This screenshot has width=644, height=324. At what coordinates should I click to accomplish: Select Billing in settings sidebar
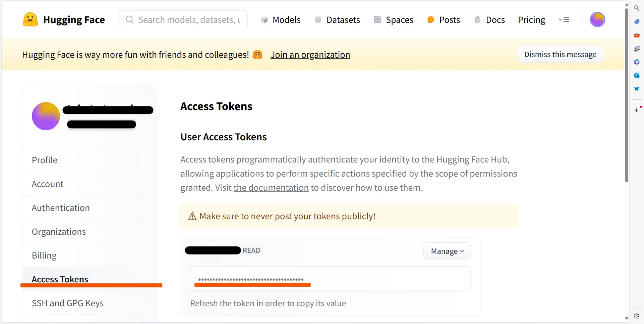(x=44, y=256)
